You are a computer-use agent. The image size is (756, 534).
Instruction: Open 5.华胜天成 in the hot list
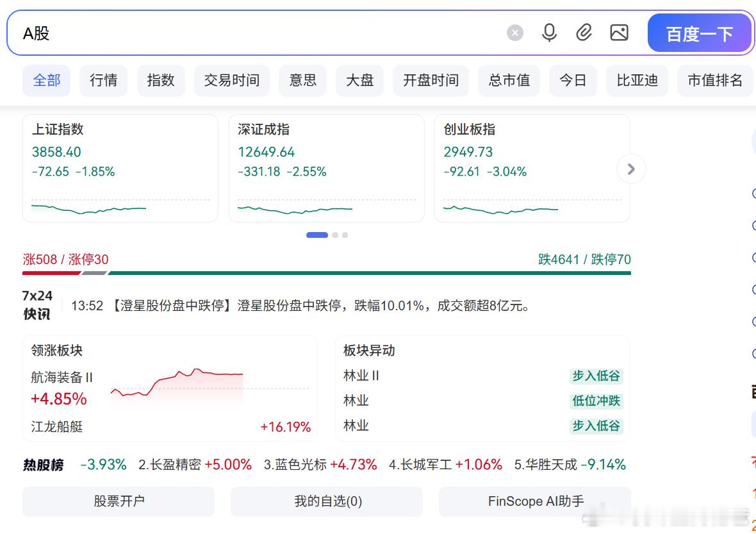coord(570,465)
